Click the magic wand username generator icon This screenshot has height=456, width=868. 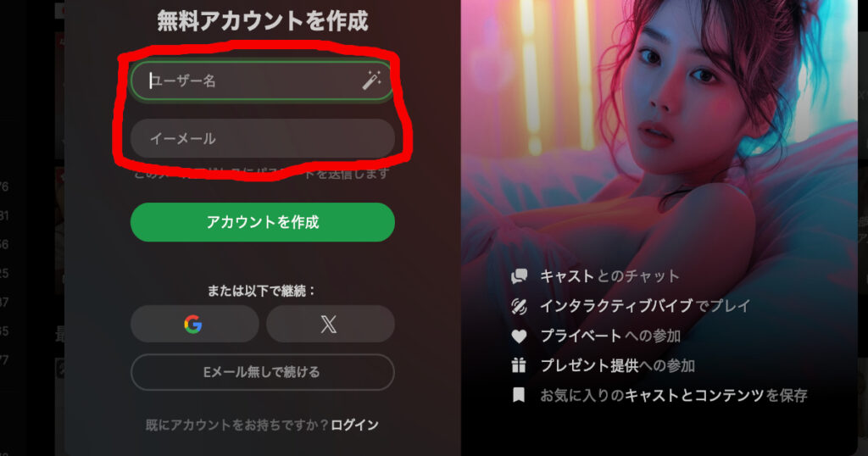[x=371, y=81]
